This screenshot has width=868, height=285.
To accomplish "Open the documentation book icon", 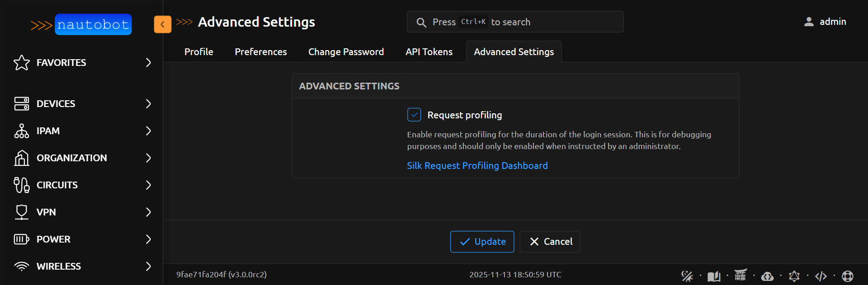I will 714,276.
